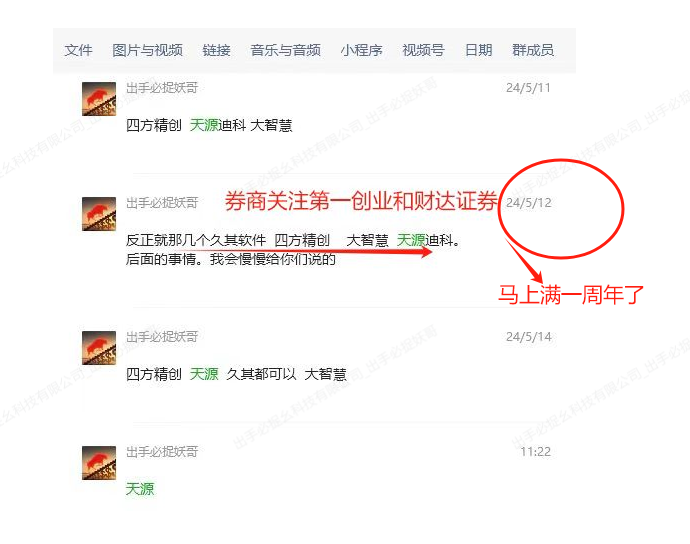Click avatar of the 11:22 message

(99, 463)
